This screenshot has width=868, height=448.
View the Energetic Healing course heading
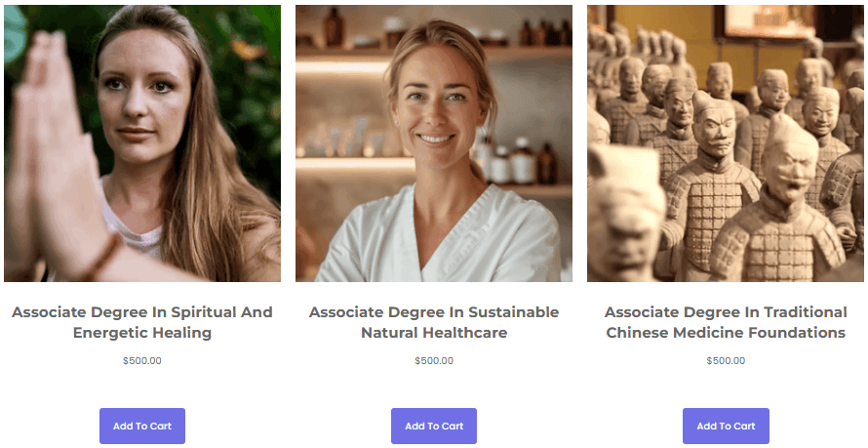pos(142,322)
